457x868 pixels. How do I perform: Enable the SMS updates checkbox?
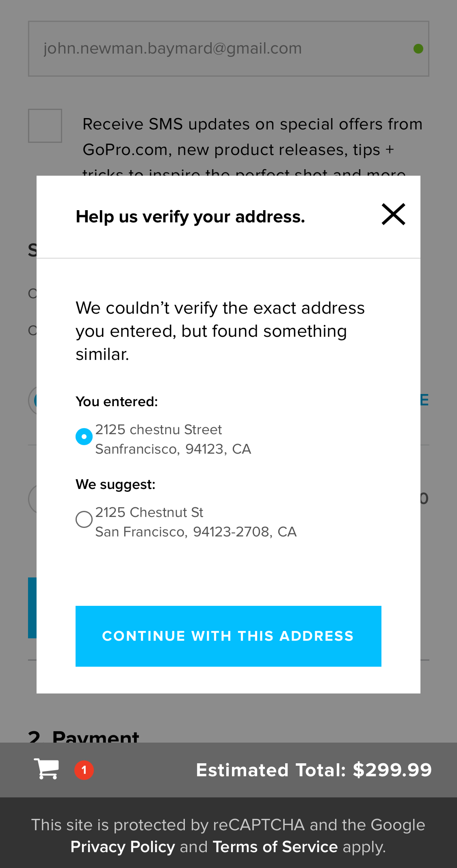tap(45, 126)
